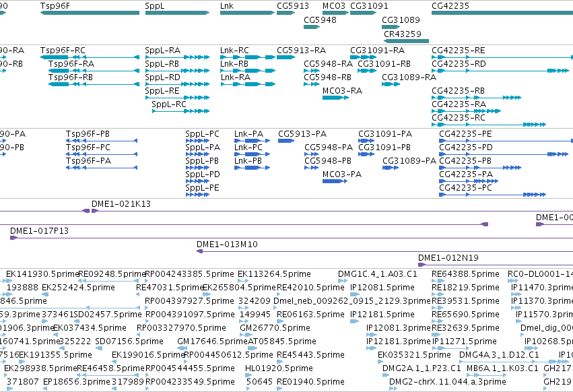Select EST label GM26770.5prime
The width and height of the screenshot is (573, 392).
(x=275, y=328)
